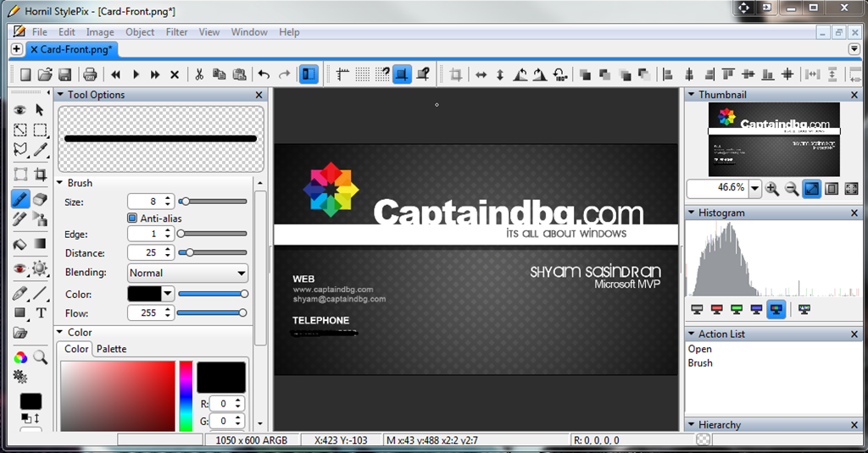
Task: Collapse the Action List panel
Action: 691,334
